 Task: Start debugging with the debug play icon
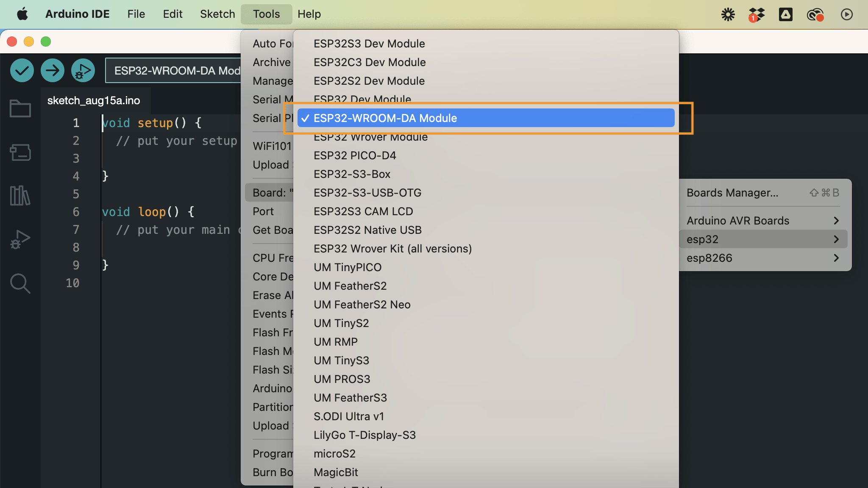pos(83,70)
